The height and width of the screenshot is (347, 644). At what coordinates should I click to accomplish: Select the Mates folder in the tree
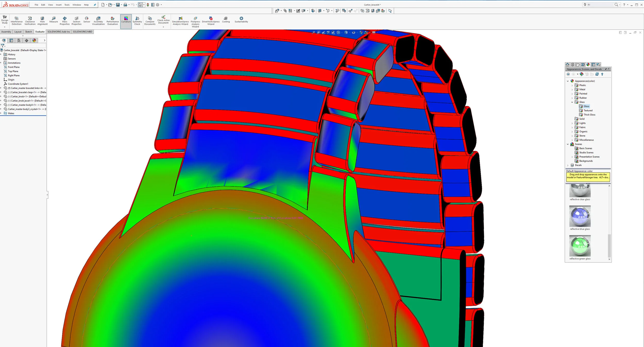tap(9, 113)
